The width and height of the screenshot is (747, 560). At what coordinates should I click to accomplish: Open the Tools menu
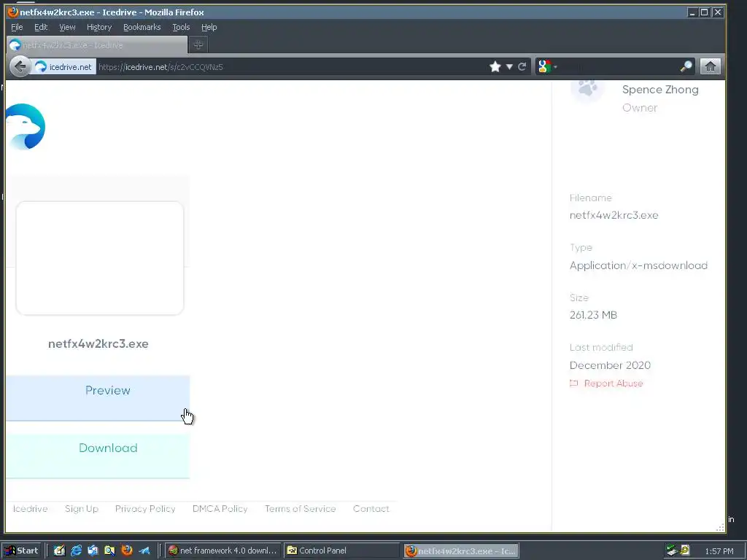[181, 27]
